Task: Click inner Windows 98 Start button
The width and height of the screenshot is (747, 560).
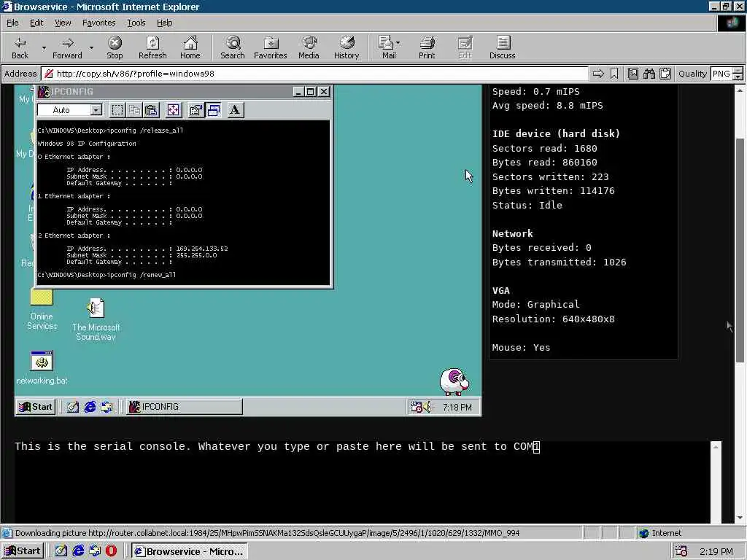Action: tap(36, 407)
